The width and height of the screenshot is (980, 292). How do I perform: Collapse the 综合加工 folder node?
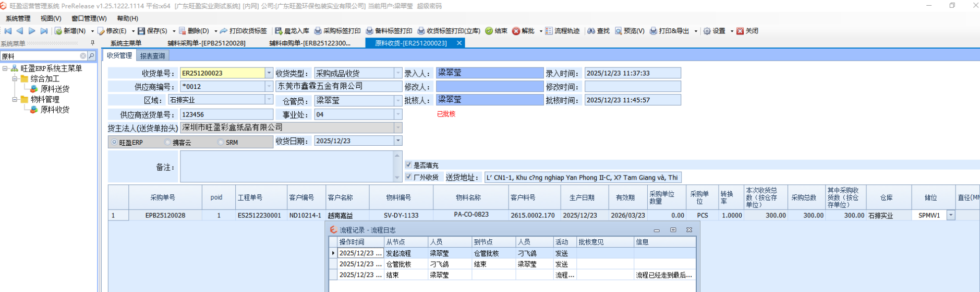pyautogui.click(x=15, y=79)
